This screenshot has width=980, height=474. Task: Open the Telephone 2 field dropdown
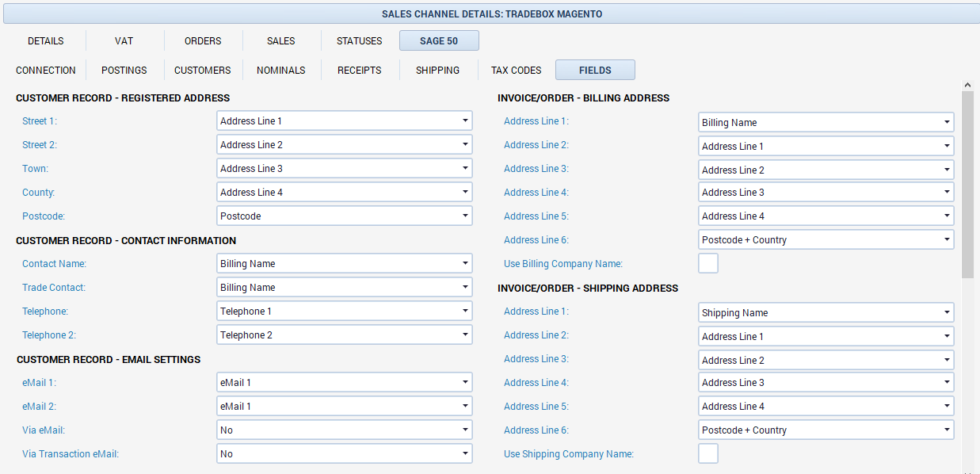click(344, 335)
